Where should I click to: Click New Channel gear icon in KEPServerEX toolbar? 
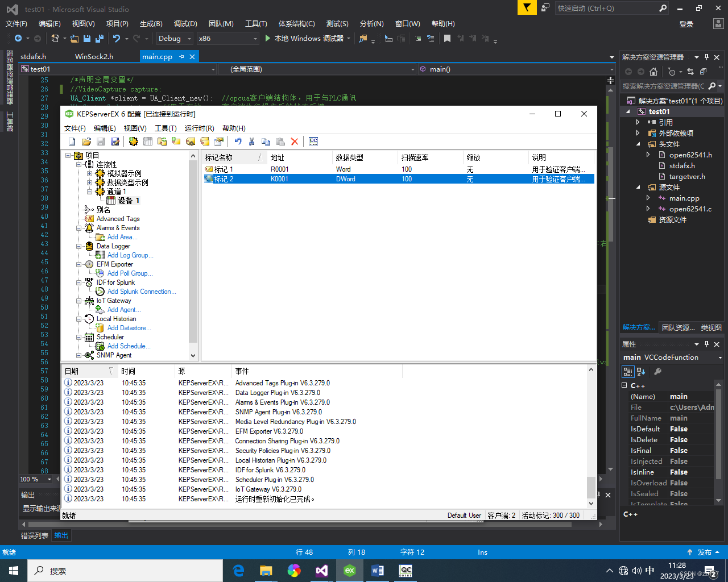(x=134, y=142)
